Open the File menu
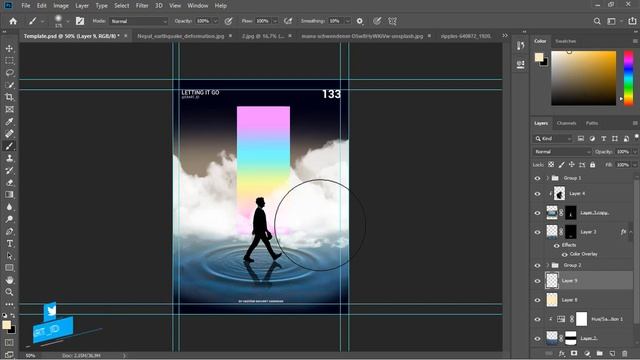The image size is (640, 360). 26,6
